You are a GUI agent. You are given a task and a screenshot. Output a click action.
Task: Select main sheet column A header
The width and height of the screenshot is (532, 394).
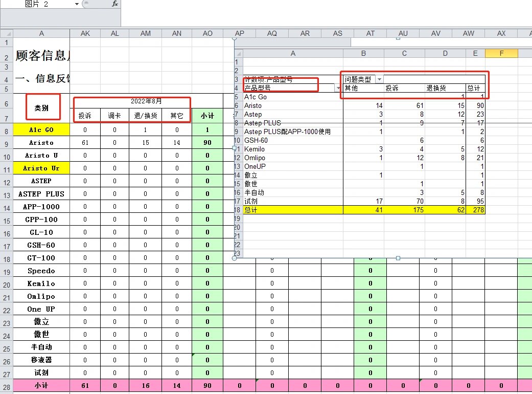click(41, 33)
